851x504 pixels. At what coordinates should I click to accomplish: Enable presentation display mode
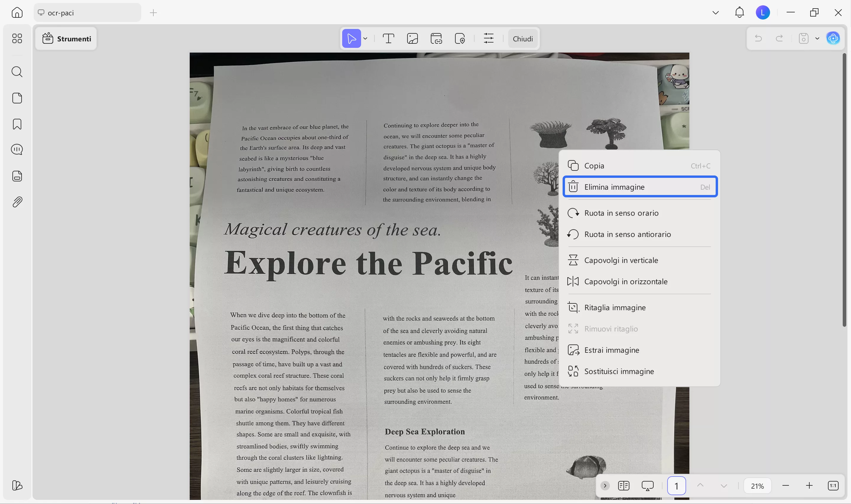tap(647, 486)
